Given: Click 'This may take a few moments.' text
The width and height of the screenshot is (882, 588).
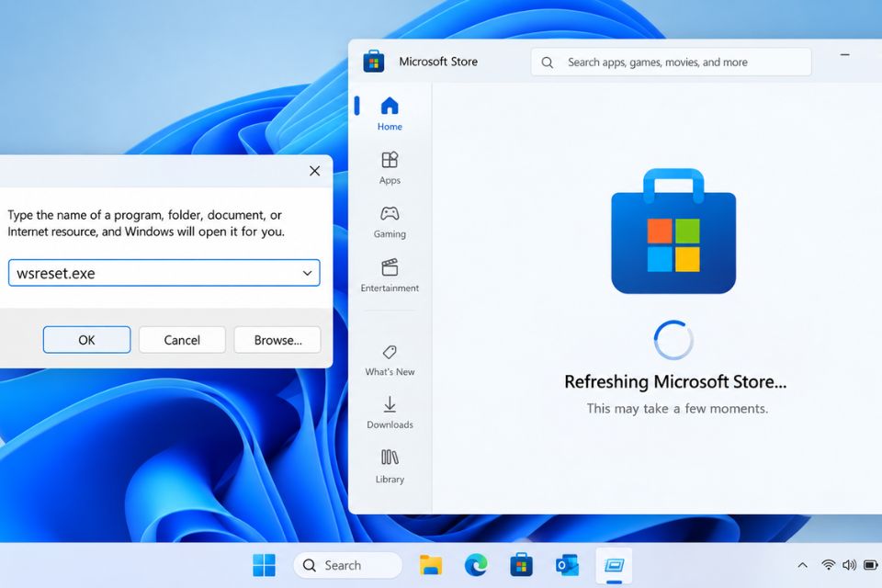Looking at the screenshot, I should pos(677,409).
